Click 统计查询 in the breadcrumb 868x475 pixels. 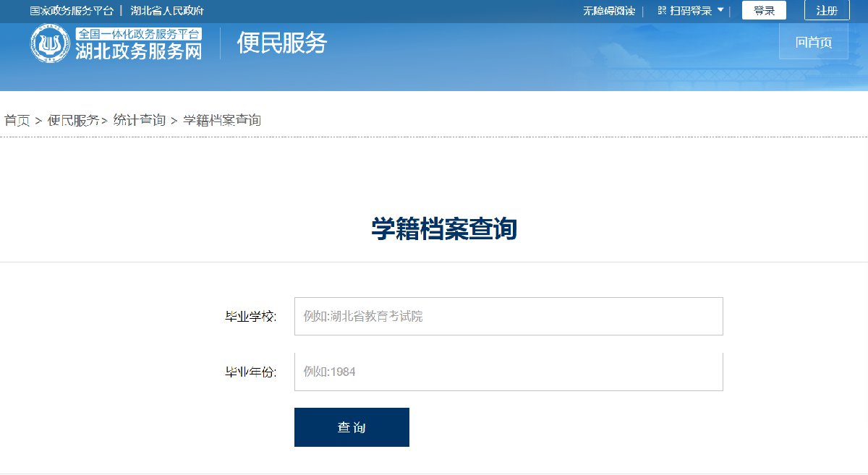[x=140, y=121]
